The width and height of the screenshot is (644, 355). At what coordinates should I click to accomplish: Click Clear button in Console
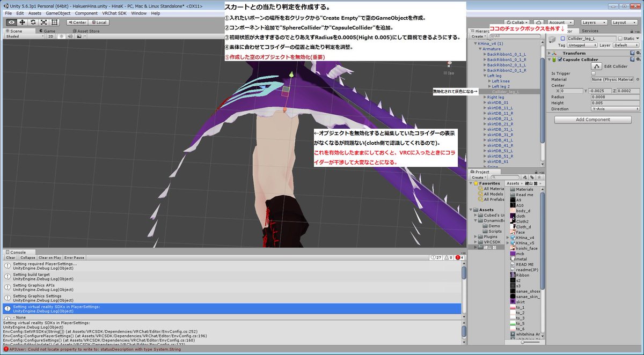click(x=11, y=257)
